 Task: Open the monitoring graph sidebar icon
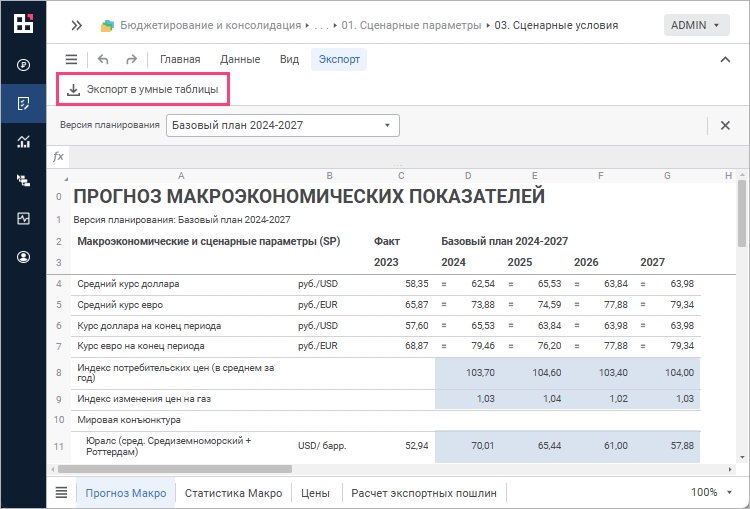pyautogui.click(x=23, y=218)
